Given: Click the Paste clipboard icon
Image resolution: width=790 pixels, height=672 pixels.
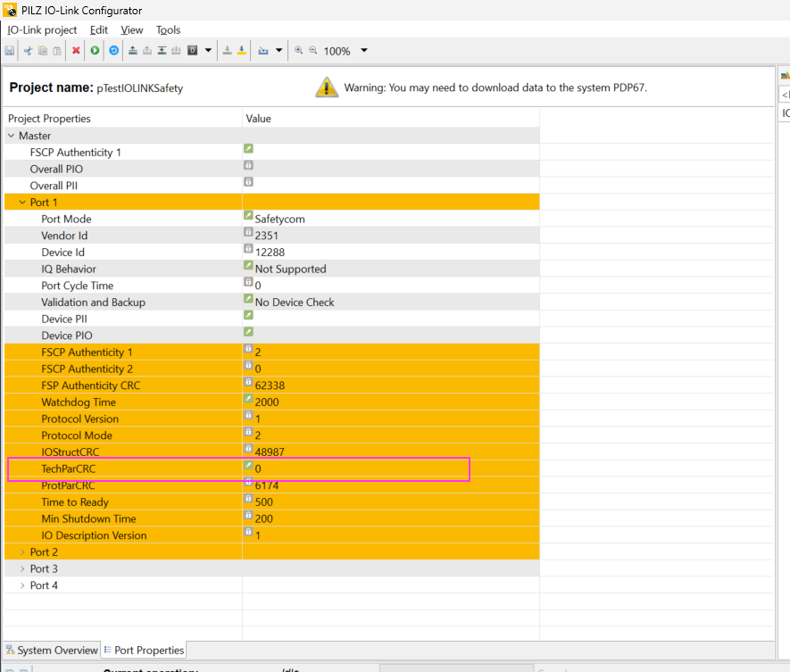Looking at the screenshot, I should [x=57, y=51].
